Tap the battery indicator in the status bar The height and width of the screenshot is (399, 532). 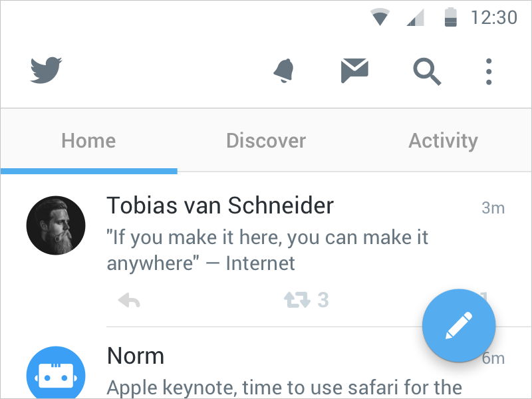pyautogui.click(x=452, y=17)
